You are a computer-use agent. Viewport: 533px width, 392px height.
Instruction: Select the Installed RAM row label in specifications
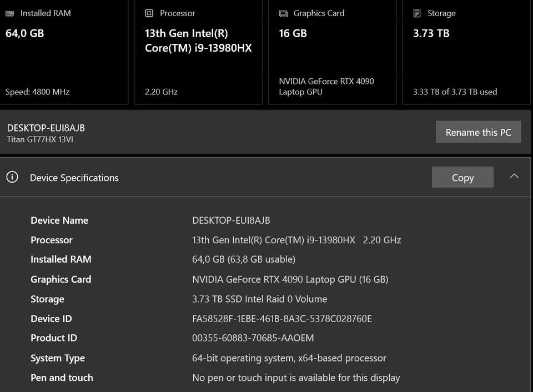(x=61, y=259)
